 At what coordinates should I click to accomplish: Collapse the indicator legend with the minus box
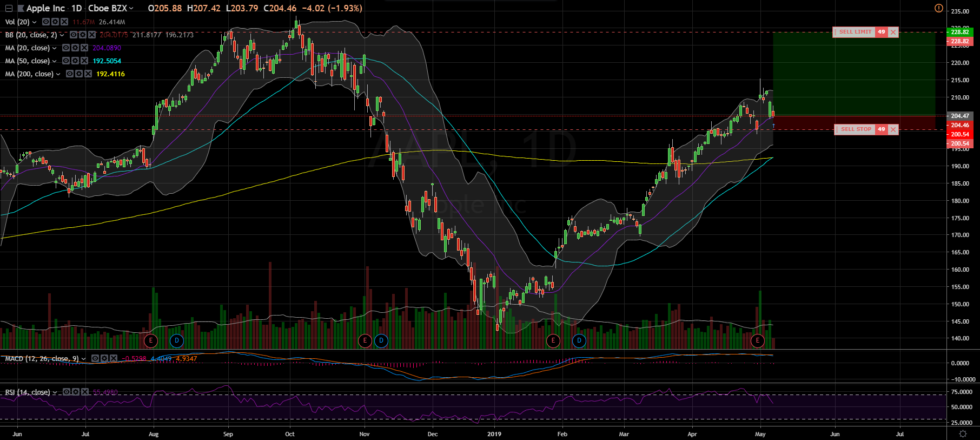point(9,8)
